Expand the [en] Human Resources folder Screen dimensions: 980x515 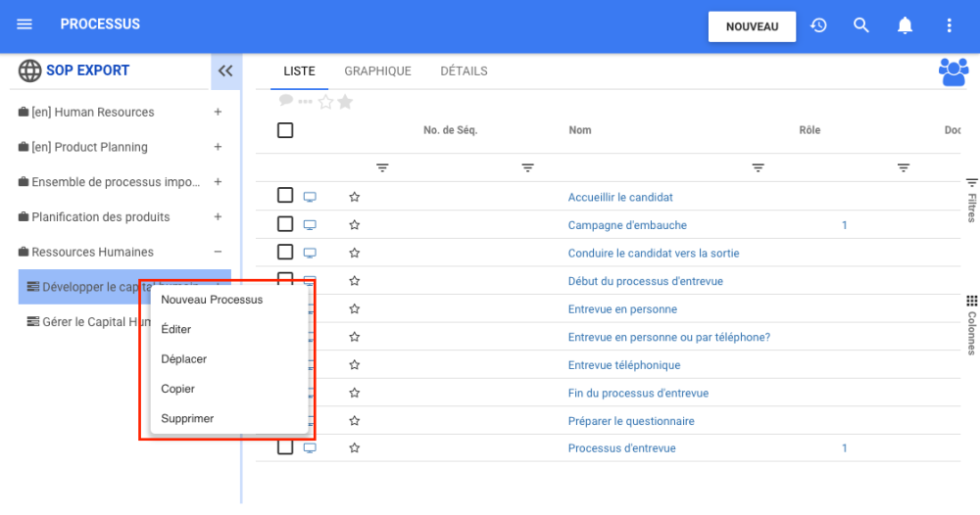pyautogui.click(x=218, y=113)
